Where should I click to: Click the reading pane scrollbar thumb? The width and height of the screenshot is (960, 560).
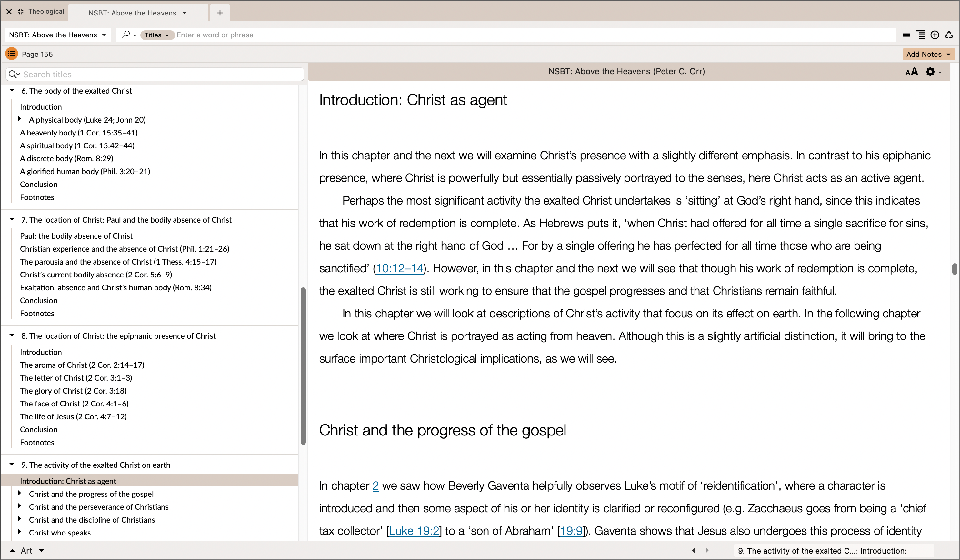pyautogui.click(x=955, y=269)
